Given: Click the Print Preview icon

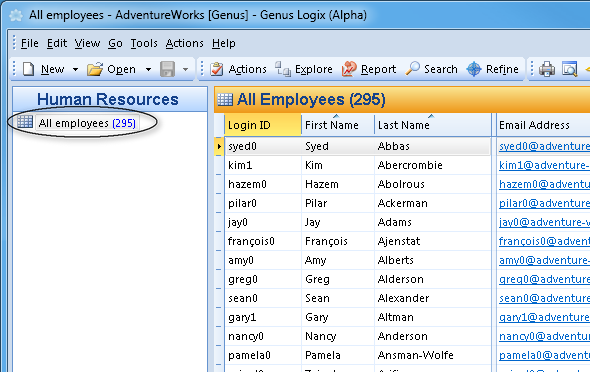Looking at the screenshot, I should pos(570,69).
